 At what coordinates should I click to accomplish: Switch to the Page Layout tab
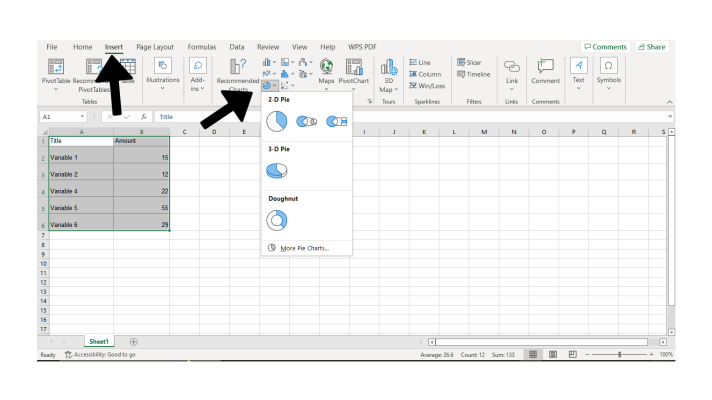tap(155, 47)
